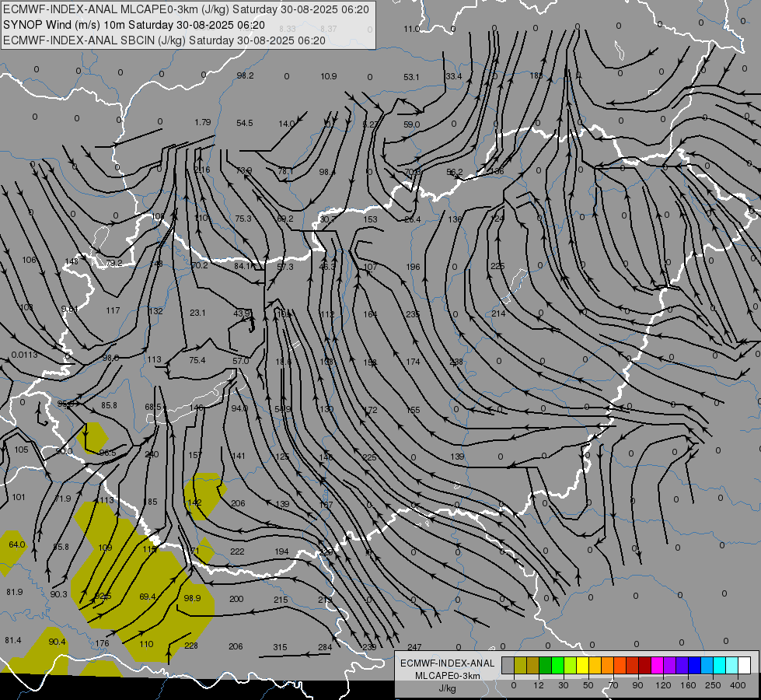The width and height of the screenshot is (761, 700).
Task: Click the map value 196
Action: click(x=413, y=267)
